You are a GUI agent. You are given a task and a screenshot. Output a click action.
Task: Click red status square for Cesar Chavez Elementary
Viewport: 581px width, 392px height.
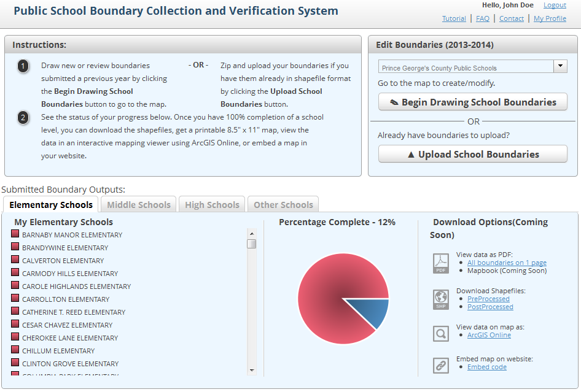pyautogui.click(x=15, y=324)
